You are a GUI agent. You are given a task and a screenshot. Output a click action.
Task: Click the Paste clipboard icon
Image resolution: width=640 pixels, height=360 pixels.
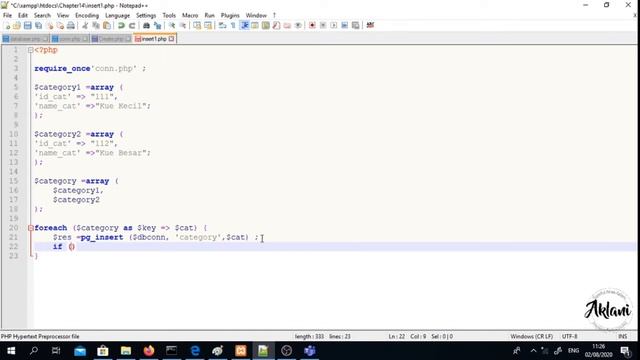pos(107,26)
